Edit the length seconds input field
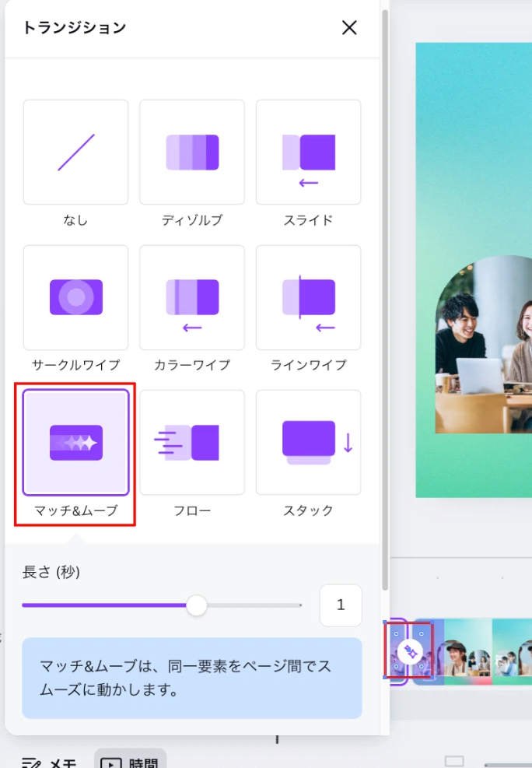Viewport: 532px width, 768px height. tap(341, 605)
